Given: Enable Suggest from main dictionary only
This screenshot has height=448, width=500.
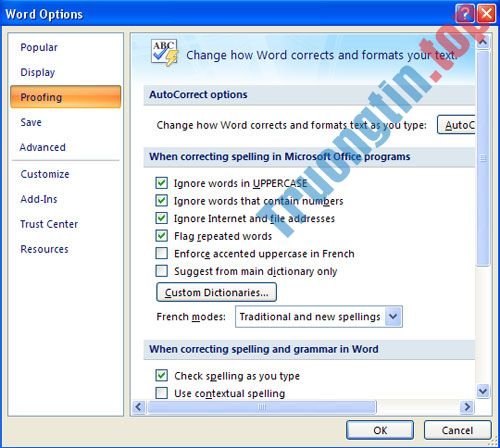Looking at the screenshot, I should pyautogui.click(x=162, y=271).
